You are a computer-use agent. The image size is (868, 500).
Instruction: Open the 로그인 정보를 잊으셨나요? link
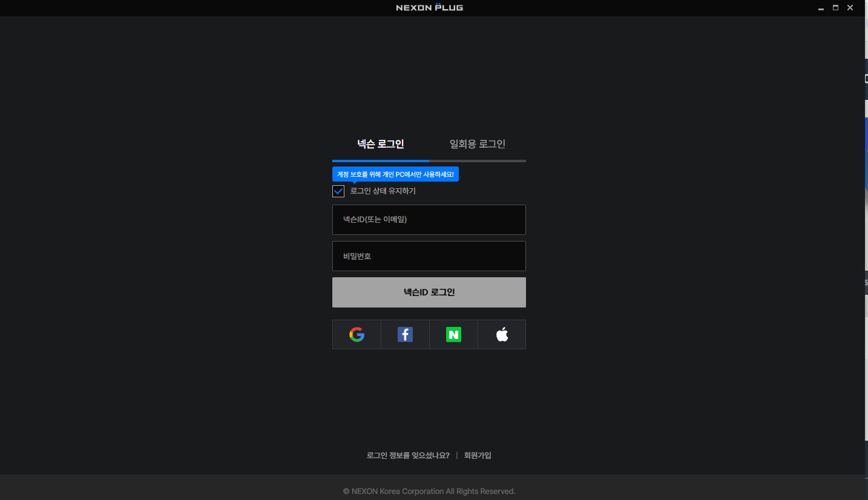(x=408, y=455)
